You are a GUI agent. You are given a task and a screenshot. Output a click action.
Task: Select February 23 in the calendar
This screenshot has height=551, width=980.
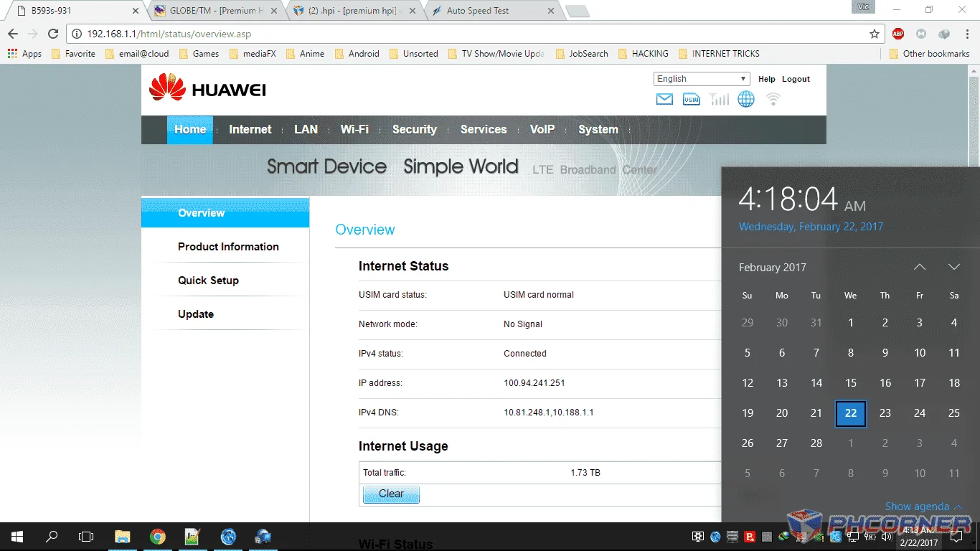885,413
